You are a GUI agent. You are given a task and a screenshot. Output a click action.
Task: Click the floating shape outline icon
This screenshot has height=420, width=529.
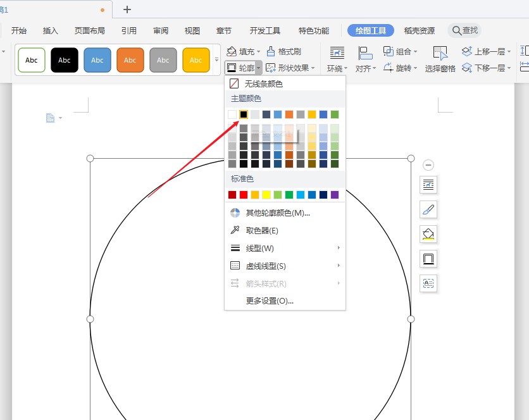(428, 259)
